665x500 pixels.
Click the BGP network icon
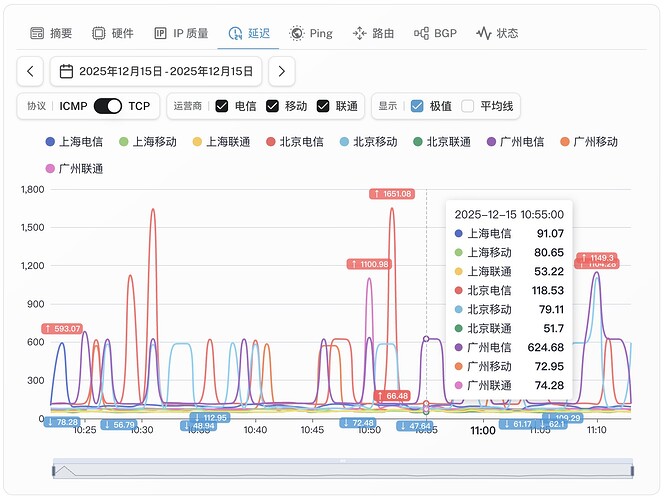[x=421, y=33]
